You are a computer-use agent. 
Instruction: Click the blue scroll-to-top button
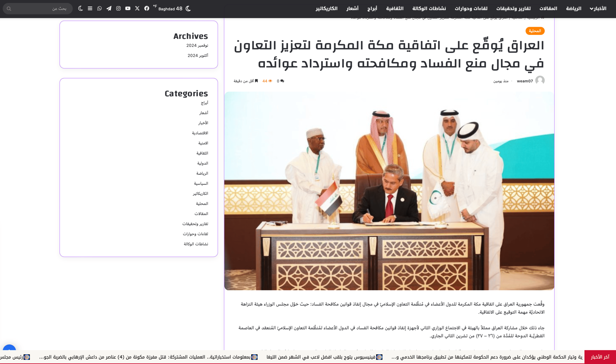tap(9, 348)
